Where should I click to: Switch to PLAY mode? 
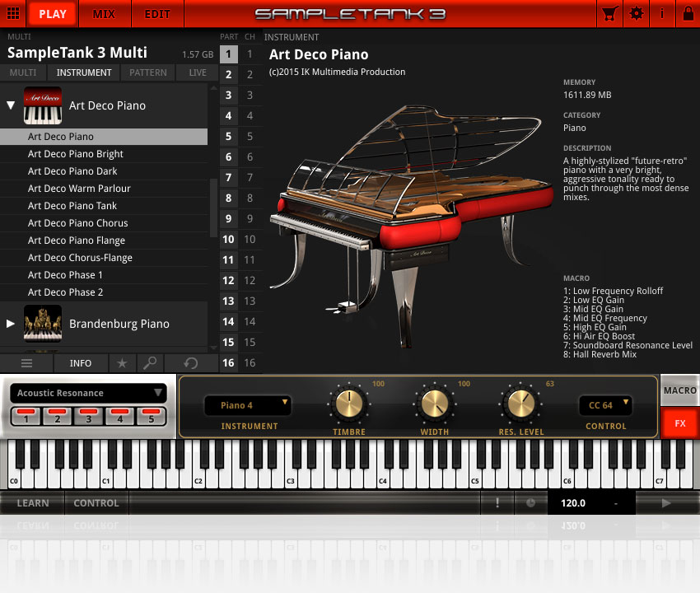click(52, 14)
